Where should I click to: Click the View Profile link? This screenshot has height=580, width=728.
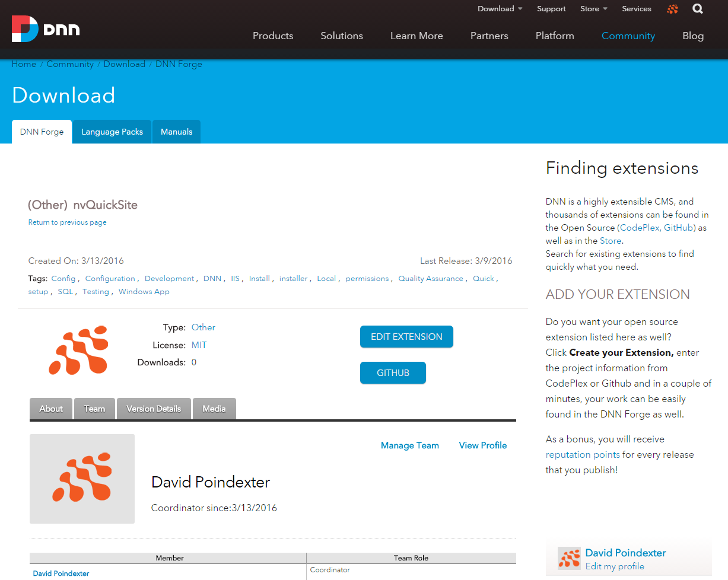[x=483, y=445]
